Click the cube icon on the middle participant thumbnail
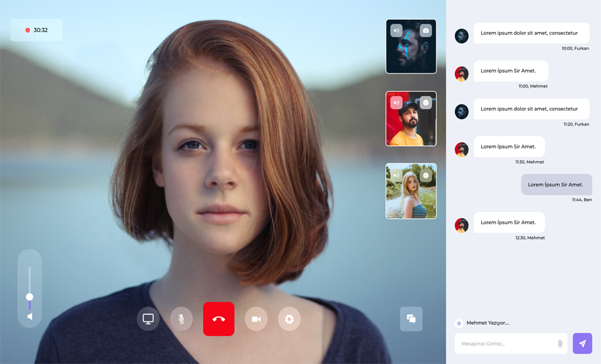 click(x=426, y=103)
